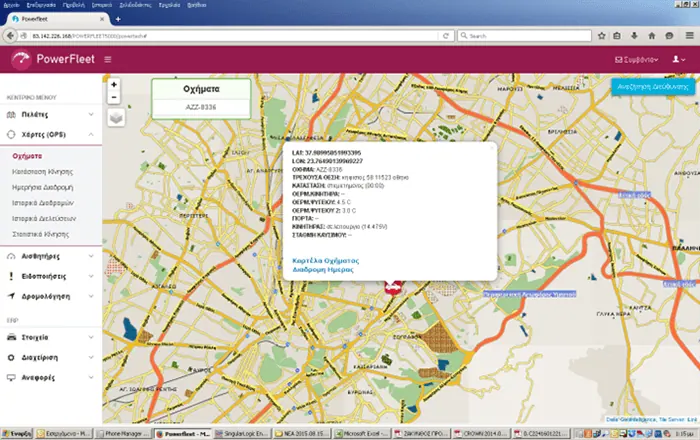Open Firefox hamburger menu
Screen dimensions: 700x440
pyautogui.click(x=689, y=36)
